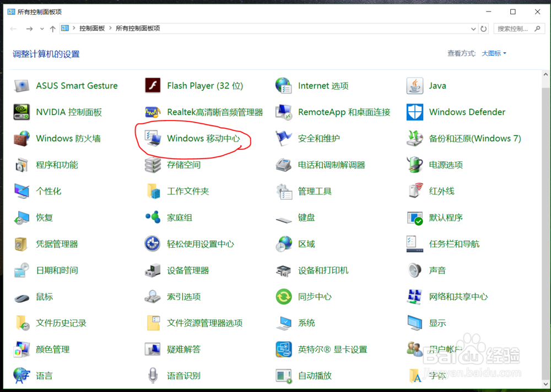Expand the address bar history dropdown
551x392 pixels.
coord(473,29)
